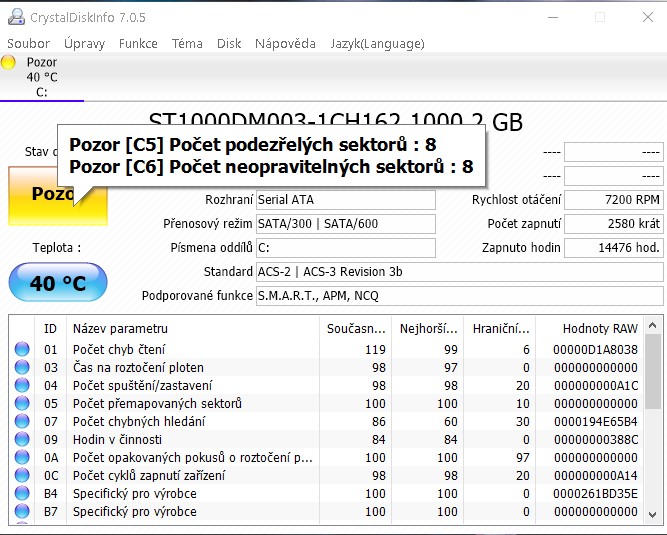Image resolution: width=667 pixels, height=535 pixels.
Task: Click blue status icon for Počet spuštění/zastavení
Action: point(22,386)
